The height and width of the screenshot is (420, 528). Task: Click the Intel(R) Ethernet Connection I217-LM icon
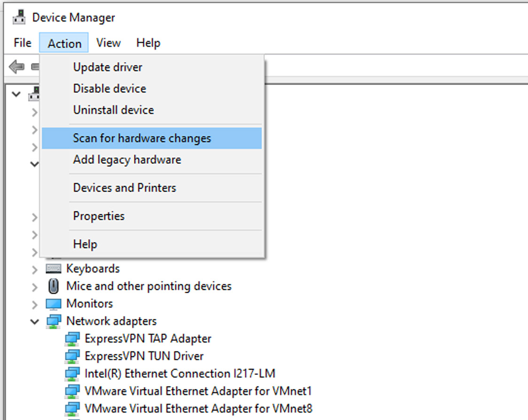[72, 374]
